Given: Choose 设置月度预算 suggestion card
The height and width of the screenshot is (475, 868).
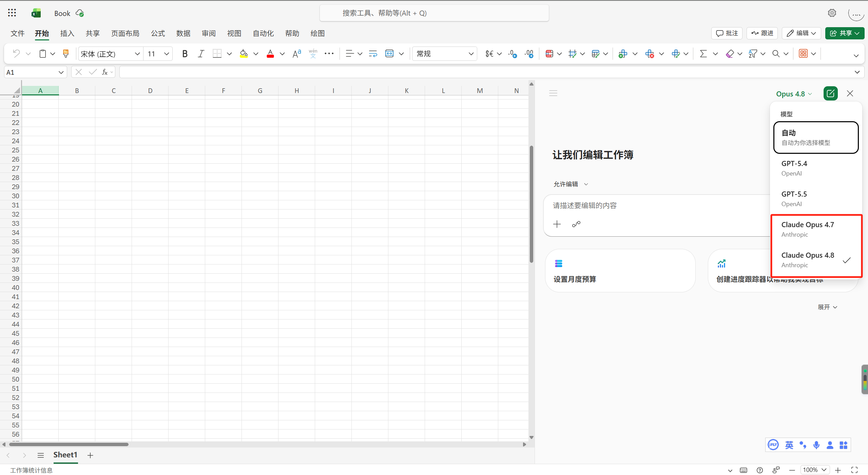Looking at the screenshot, I should click(x=620, y=271).
